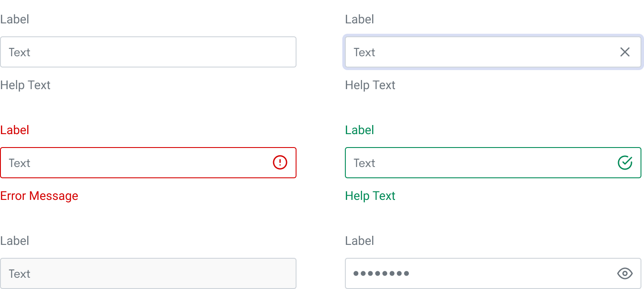This screenshot has width=644, height=289.
Task: Click the red error exclamation icon
Action: click(280, 163)
